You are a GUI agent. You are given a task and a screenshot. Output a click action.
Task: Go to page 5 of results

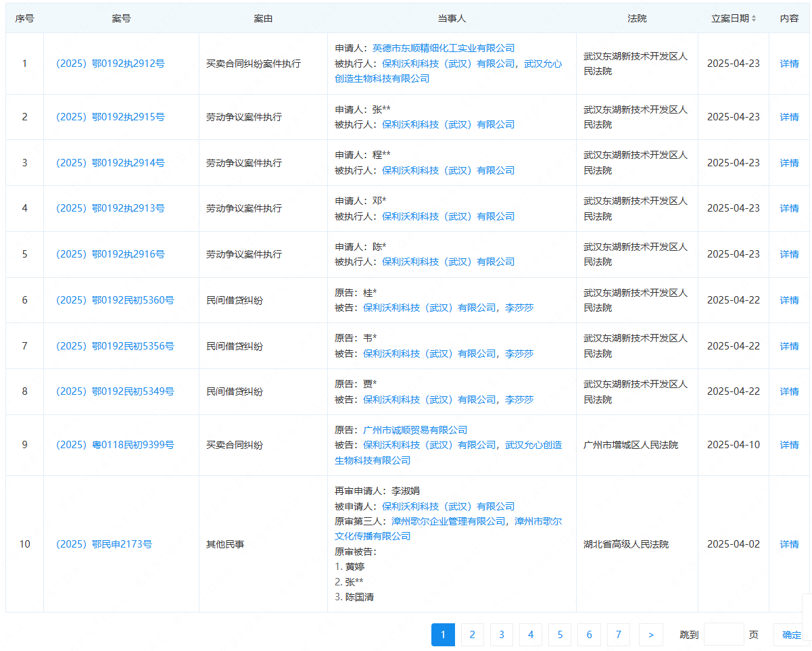click(x=560, y=635)
